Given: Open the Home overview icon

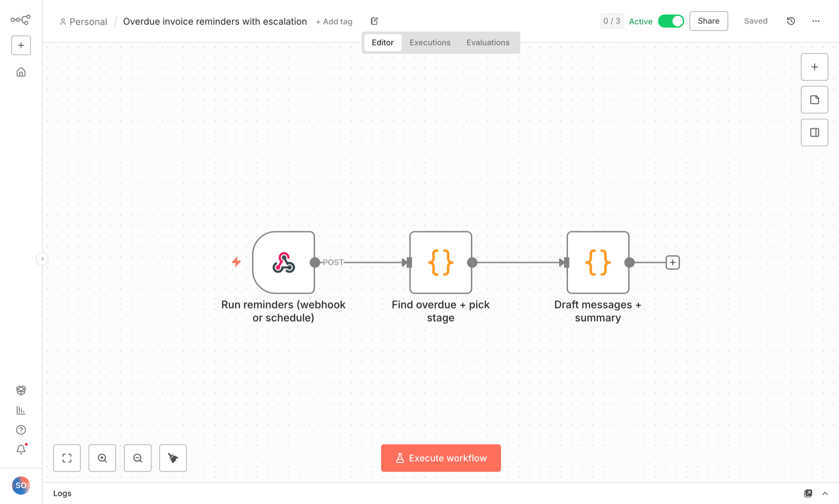Looking at the screenshot, I should [x=21, y=72].
